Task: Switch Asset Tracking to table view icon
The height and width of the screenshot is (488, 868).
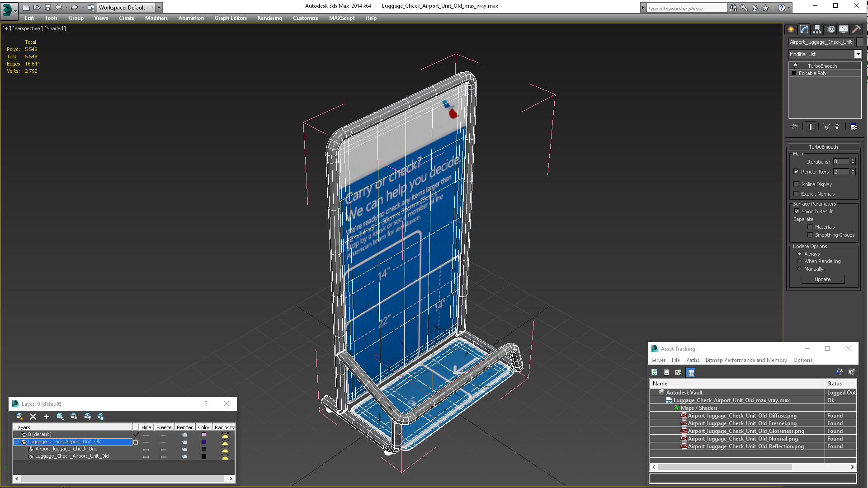Action: [691, 372]
